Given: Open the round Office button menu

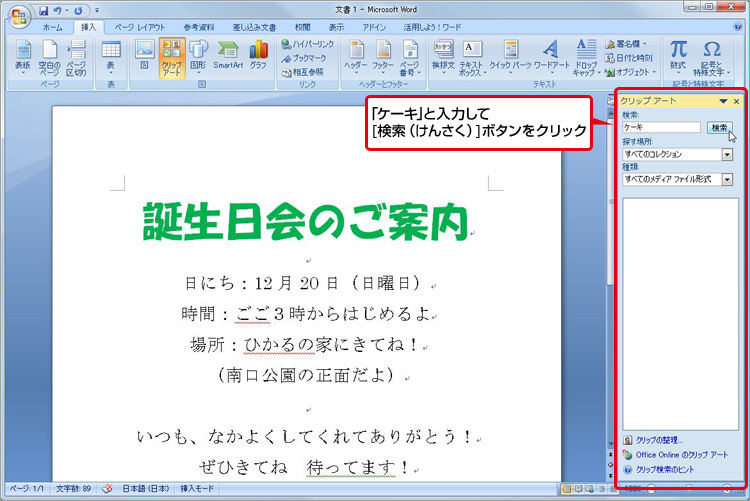Looking at the screenshot, I should click(x=19, y=17).
